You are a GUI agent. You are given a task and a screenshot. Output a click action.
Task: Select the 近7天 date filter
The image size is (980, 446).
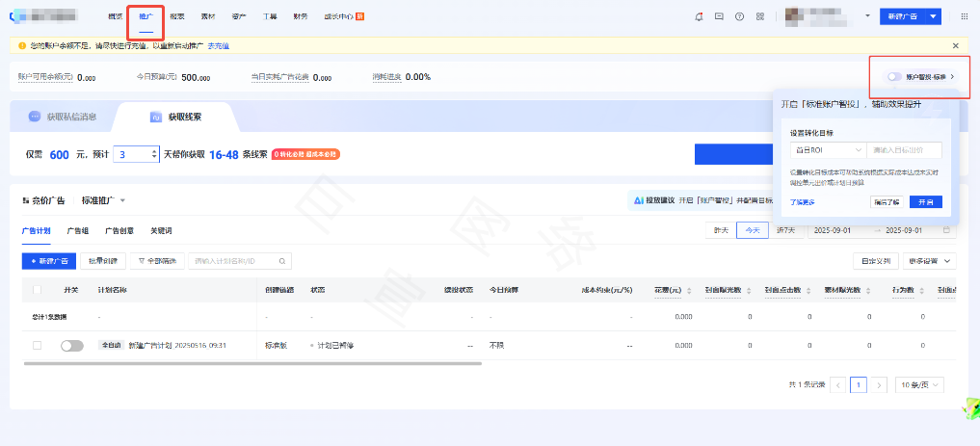tap(786, 230)
